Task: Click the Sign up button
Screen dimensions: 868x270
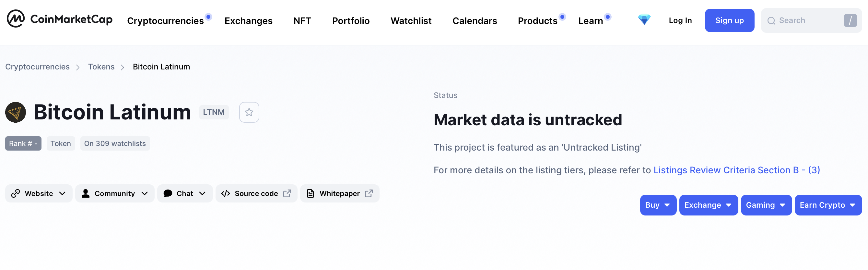Action: coord(729,20)
